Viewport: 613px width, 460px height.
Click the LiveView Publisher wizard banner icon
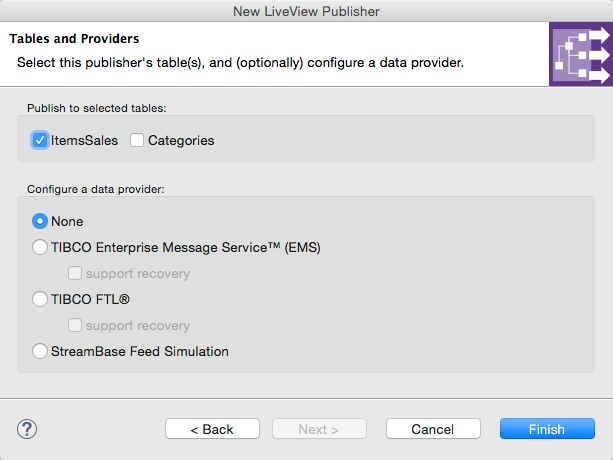point(580,56)
